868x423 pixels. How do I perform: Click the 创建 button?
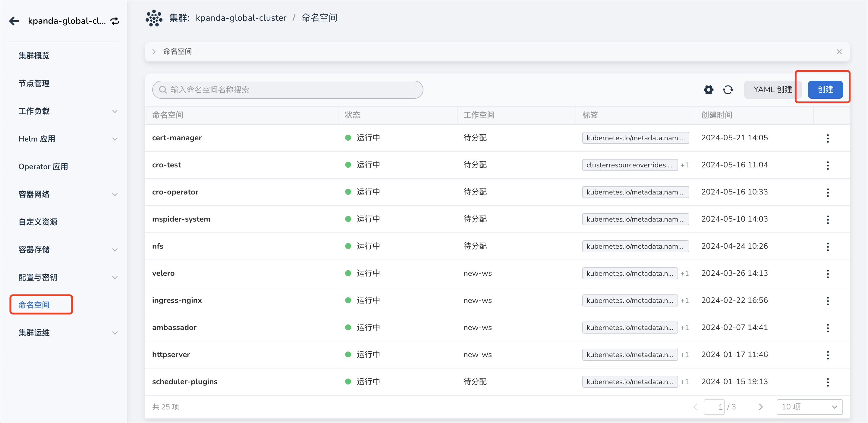pyautogui.click(x=825, y=89)
